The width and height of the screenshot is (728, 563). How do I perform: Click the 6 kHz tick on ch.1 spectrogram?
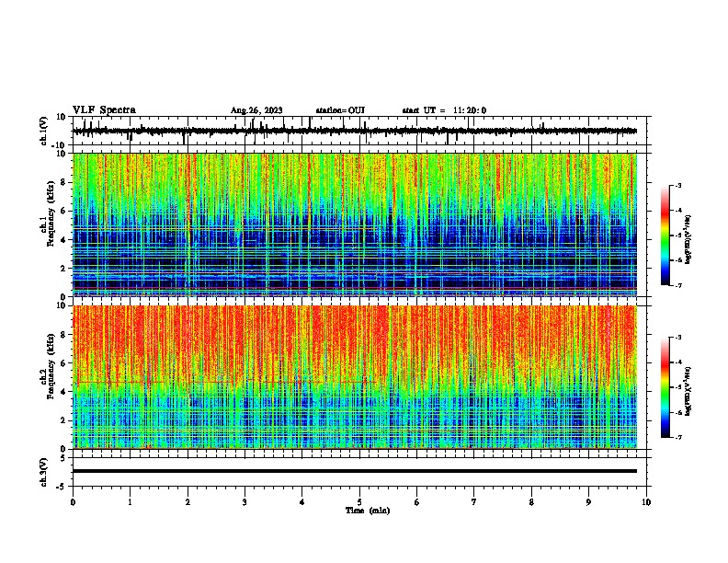click(64, 211)
